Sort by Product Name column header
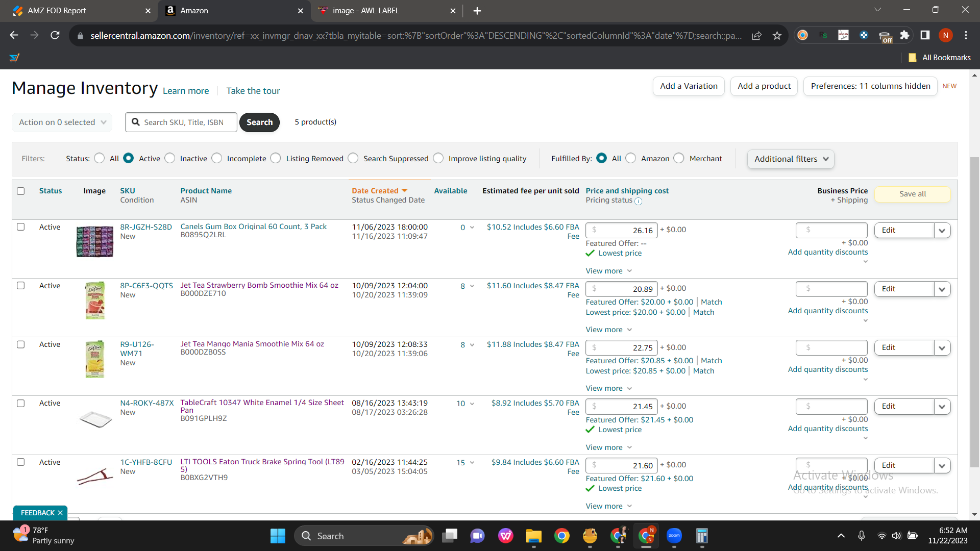This screenshot has height=551, width=980. tap(206, 191)
